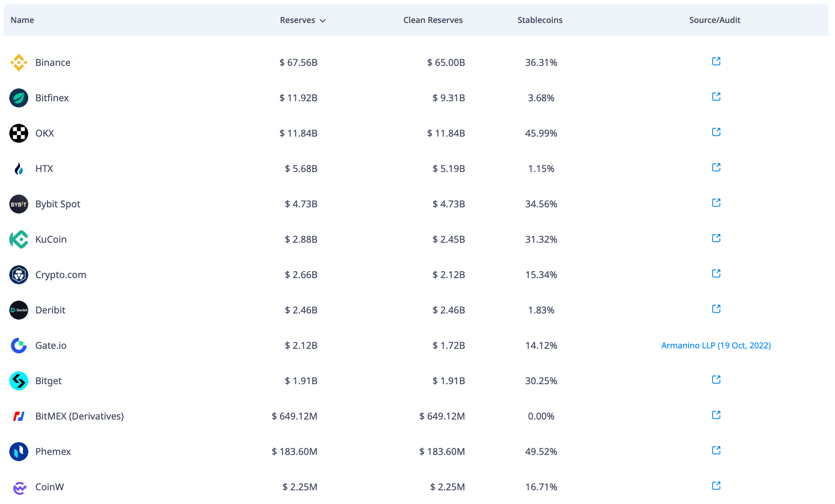Click the Source/Audit column header
Image resolution: width=835 pixels, height=504 pixels.
(715, 20)
